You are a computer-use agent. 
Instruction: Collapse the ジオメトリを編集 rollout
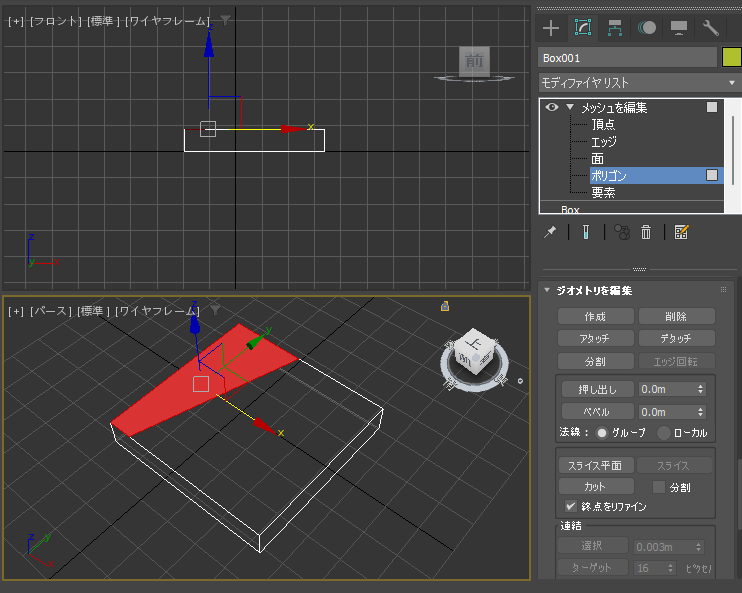pyautogui.click(x=547, y=290)
